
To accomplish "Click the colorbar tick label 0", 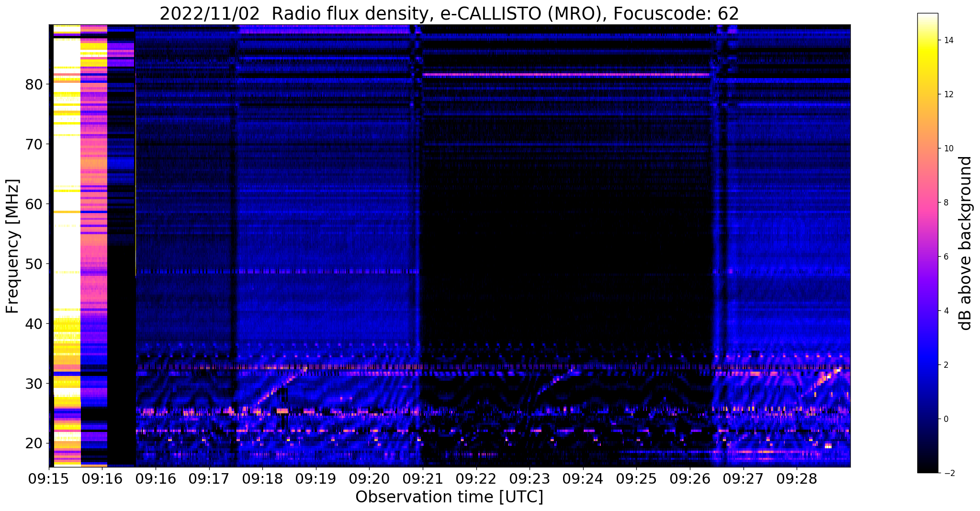I will coord(945,419).
